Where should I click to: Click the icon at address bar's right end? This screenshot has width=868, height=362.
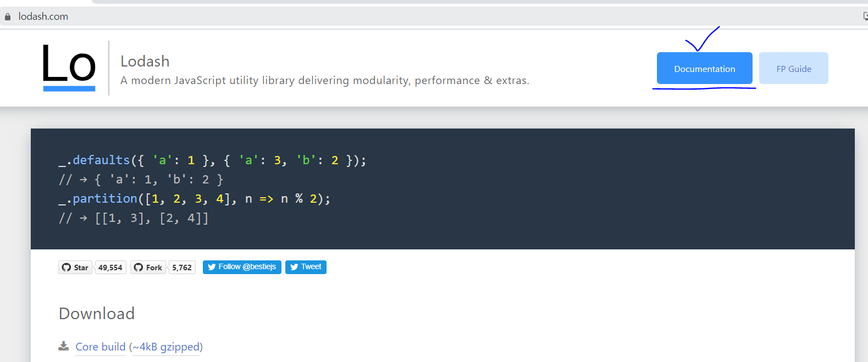pos(865,16)
